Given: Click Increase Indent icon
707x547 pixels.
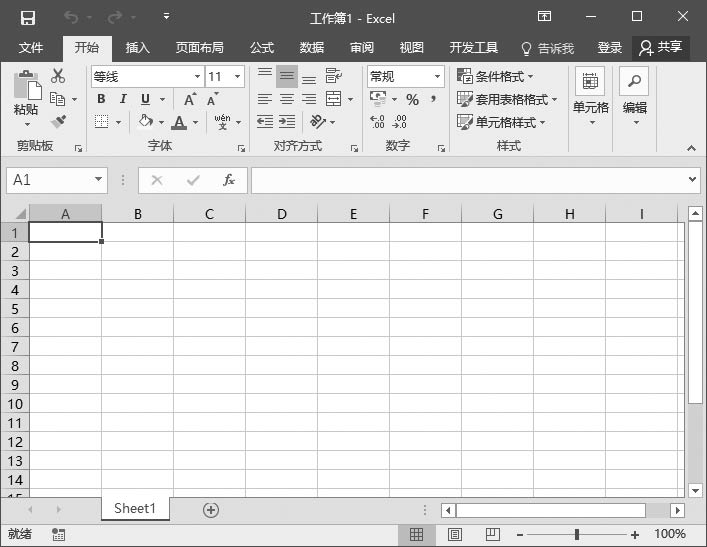Looking at the screenshot, I should (x=287, y=121).
